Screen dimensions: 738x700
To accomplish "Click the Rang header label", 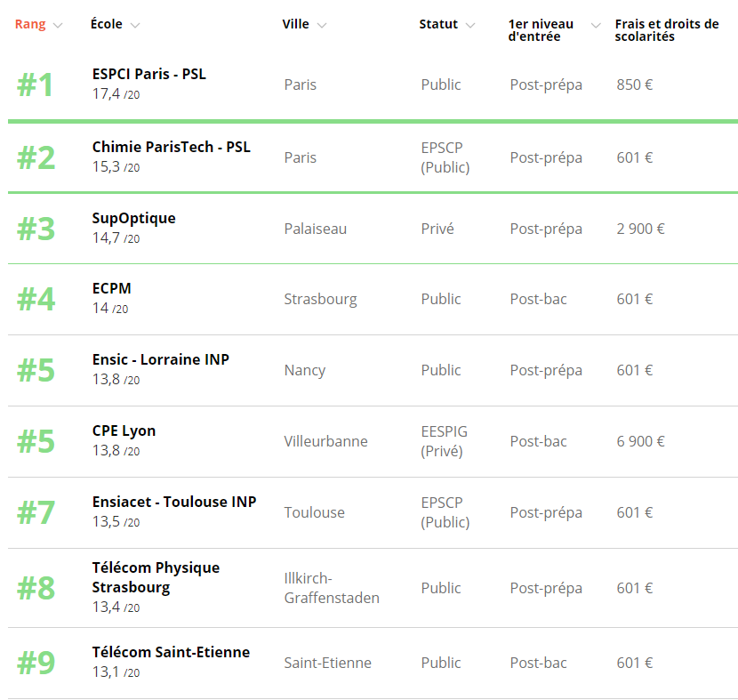I will click(30, 25).
